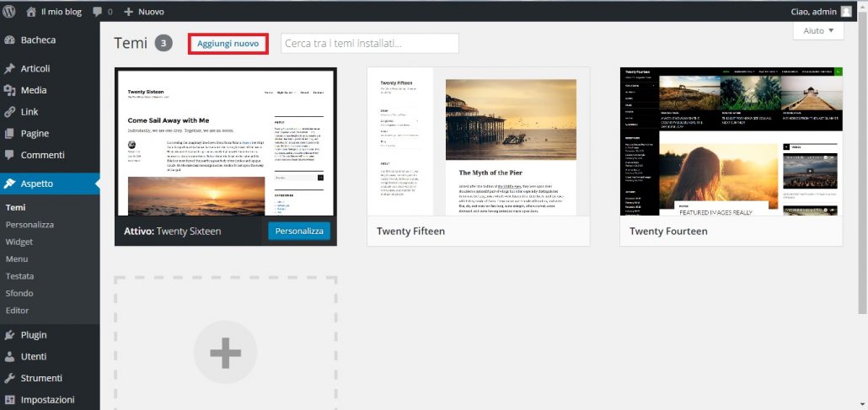The width and height of the screenshot is (868, 410).
Task: Click the Link chain icon
Action: click(9, 112)
